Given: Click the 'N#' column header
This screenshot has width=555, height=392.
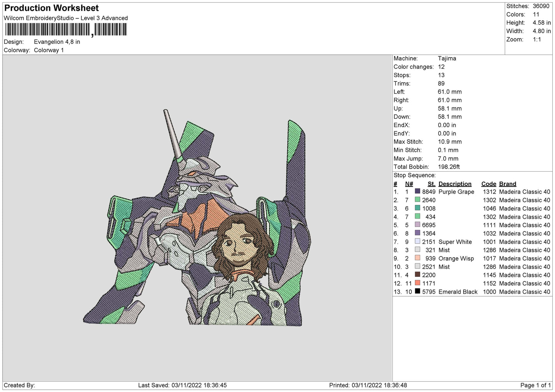Looking at the screenshot, I should [x=409, y=184].
